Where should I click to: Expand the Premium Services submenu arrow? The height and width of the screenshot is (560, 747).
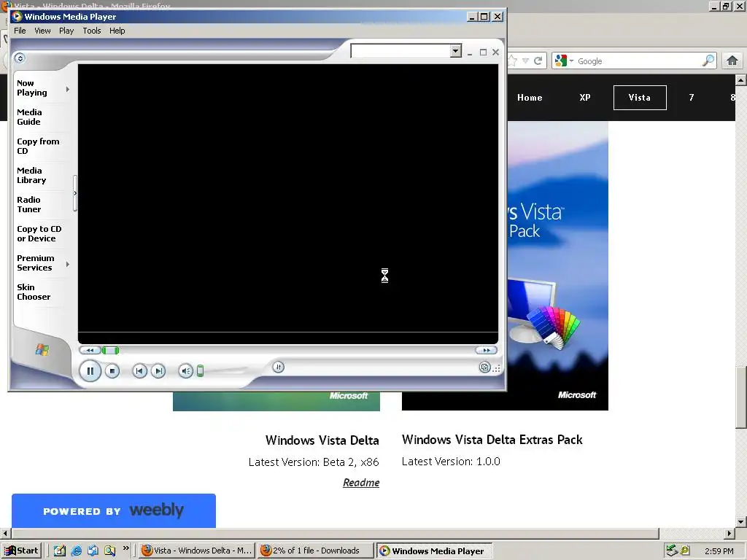click(68, 264)
